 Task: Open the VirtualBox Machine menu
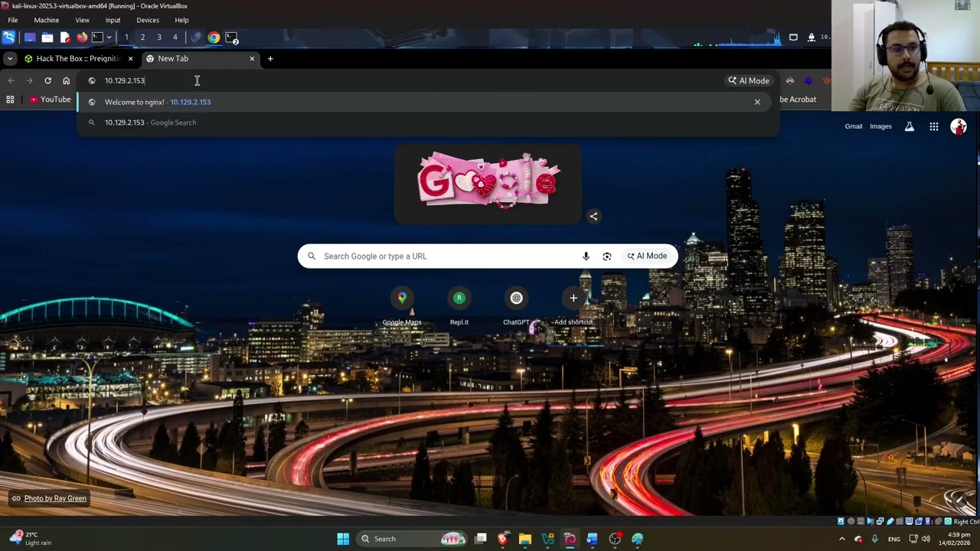(x=46, y=20)
